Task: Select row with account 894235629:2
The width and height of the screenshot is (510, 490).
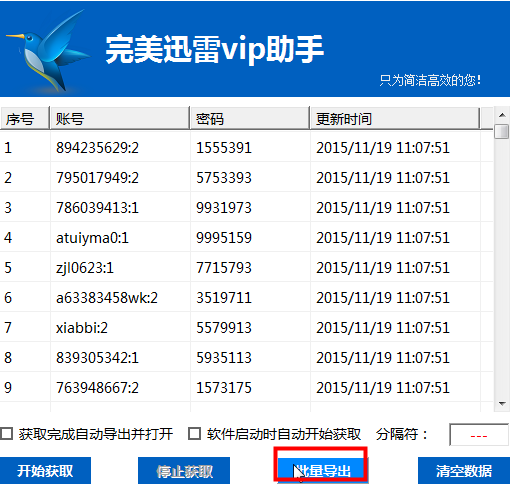Action: [x=246, y=147]
